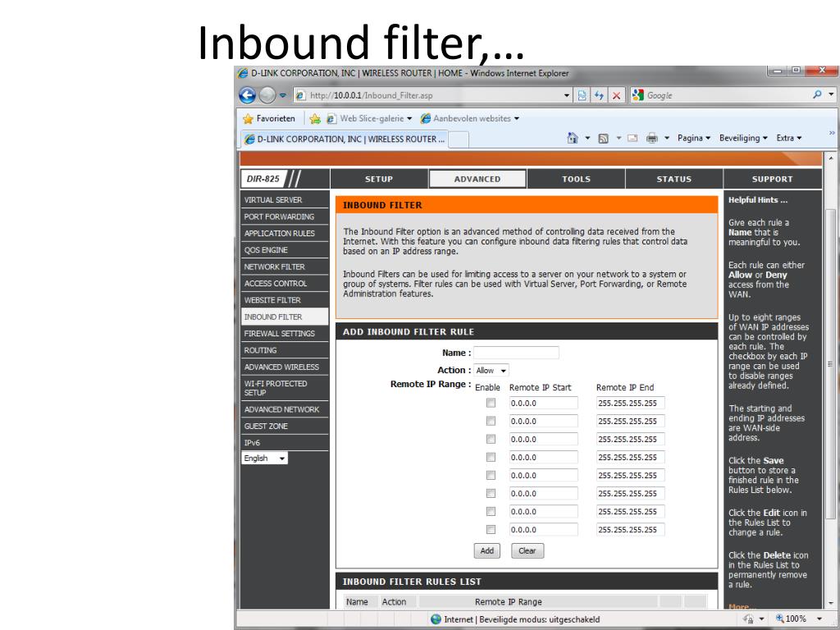
Task: Enable the third Remote IP range checkbox
Action: (x=491, y=440)
